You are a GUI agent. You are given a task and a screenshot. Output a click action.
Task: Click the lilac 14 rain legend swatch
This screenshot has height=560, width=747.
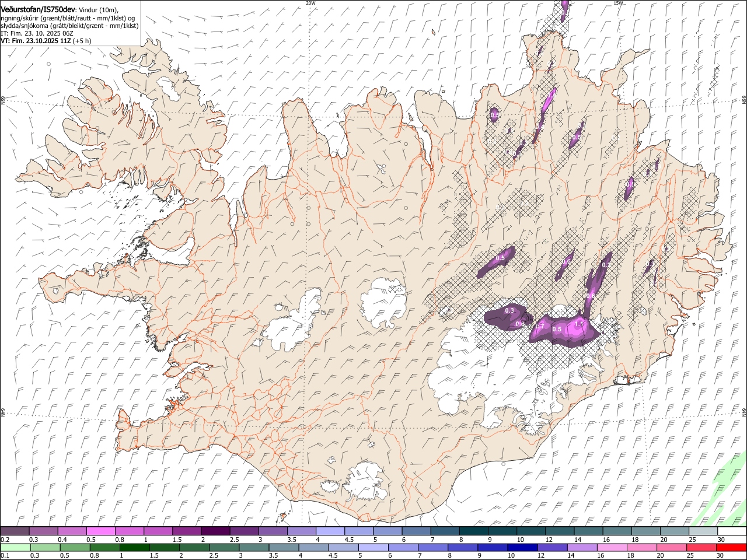pos(581,547)
